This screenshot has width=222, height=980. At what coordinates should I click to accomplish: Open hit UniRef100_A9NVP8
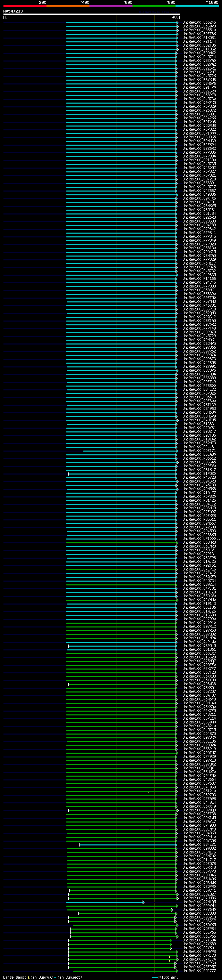click(199, 952)
